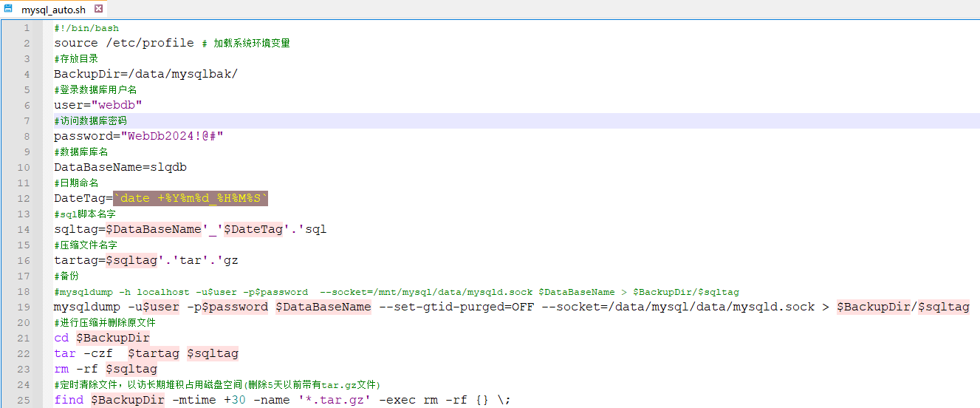Click the DataBaseName=slqdb line
The image size is (980, 408).
coord(120,168)
